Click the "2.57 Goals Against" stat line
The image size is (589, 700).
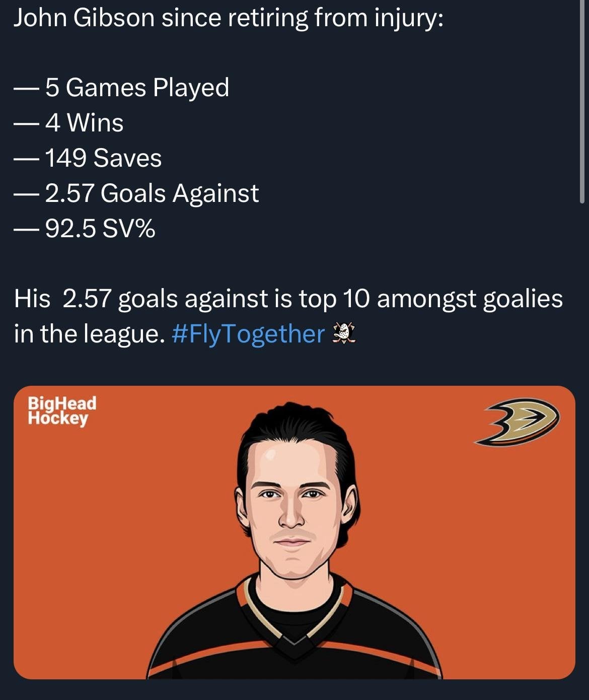[x=152, y=193]
